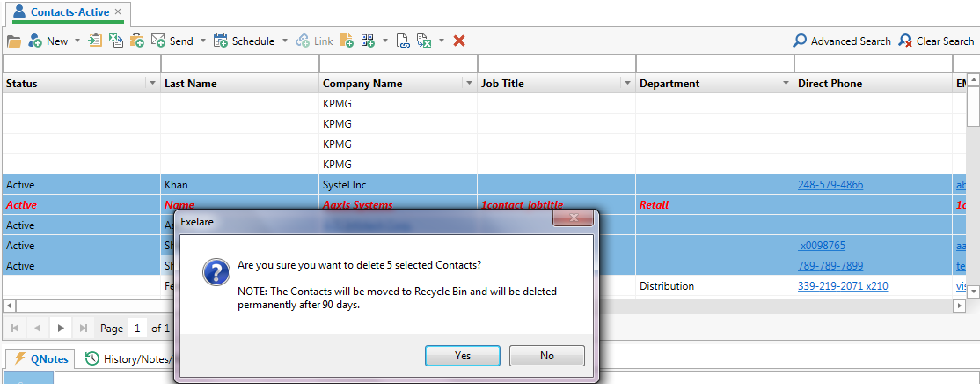Image resolution: width=980 pixels, height=384 pixels.
Task: Go to last page arrow
Action: (x=83, y=328)
